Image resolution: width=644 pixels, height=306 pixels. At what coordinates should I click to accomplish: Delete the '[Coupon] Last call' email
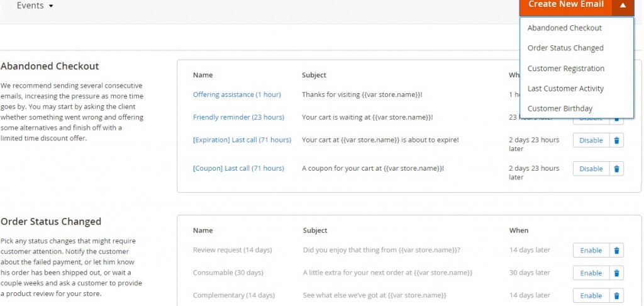(617, 169)
